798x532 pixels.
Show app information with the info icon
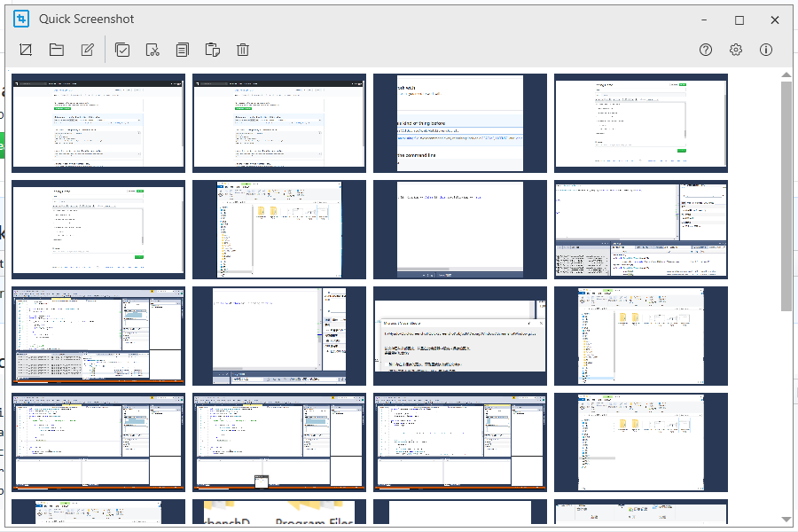point(766,50)
